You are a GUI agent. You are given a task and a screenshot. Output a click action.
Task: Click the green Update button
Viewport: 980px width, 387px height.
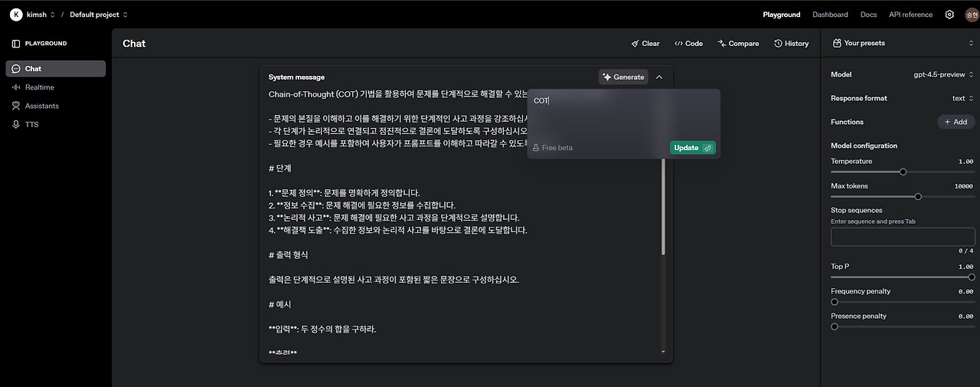coord(693,148)
